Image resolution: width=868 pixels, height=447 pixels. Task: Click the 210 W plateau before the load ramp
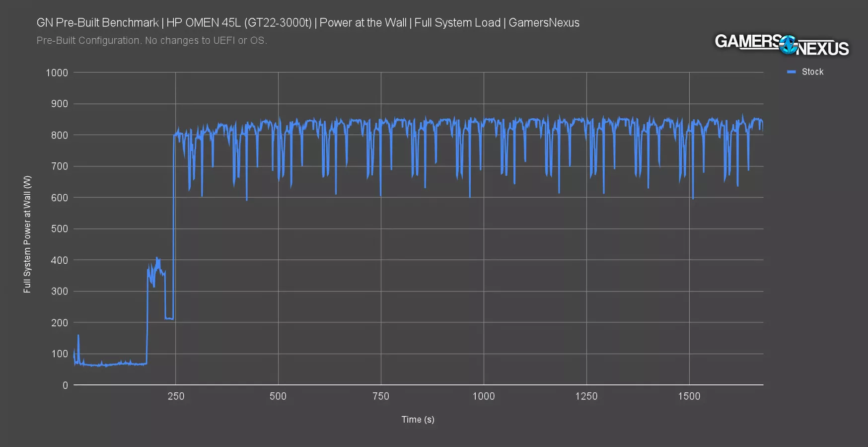169,318
